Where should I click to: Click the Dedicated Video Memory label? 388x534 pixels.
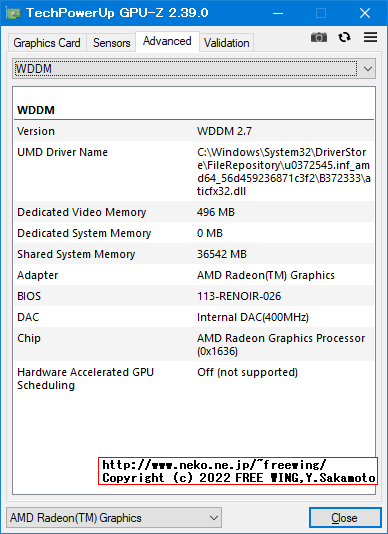coord(82,212)
